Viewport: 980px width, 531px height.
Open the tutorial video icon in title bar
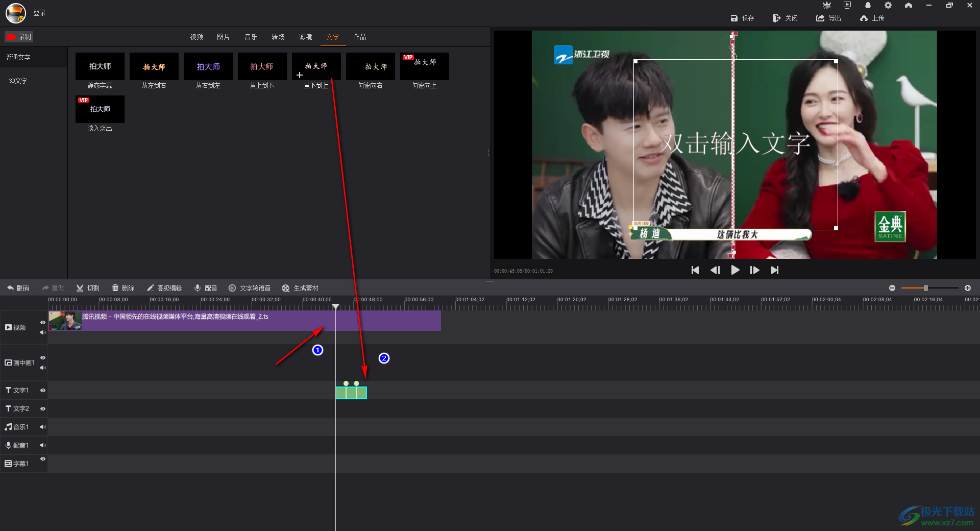point(847,5)
